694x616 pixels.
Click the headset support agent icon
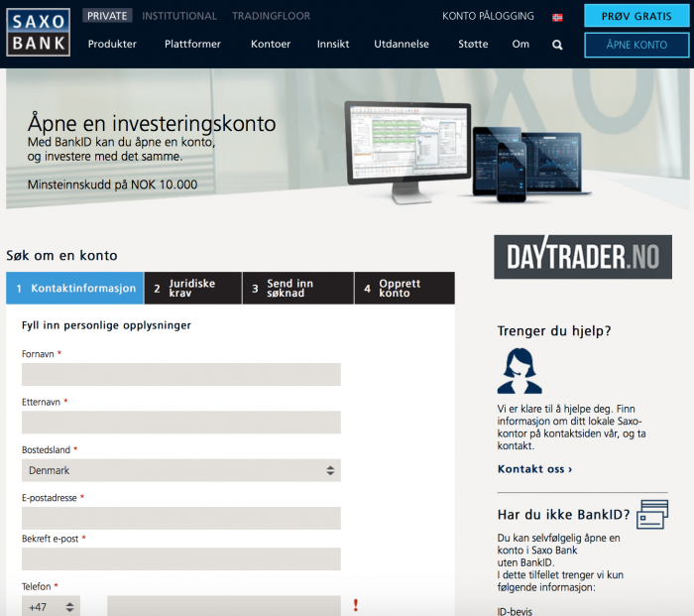point(520,371)
